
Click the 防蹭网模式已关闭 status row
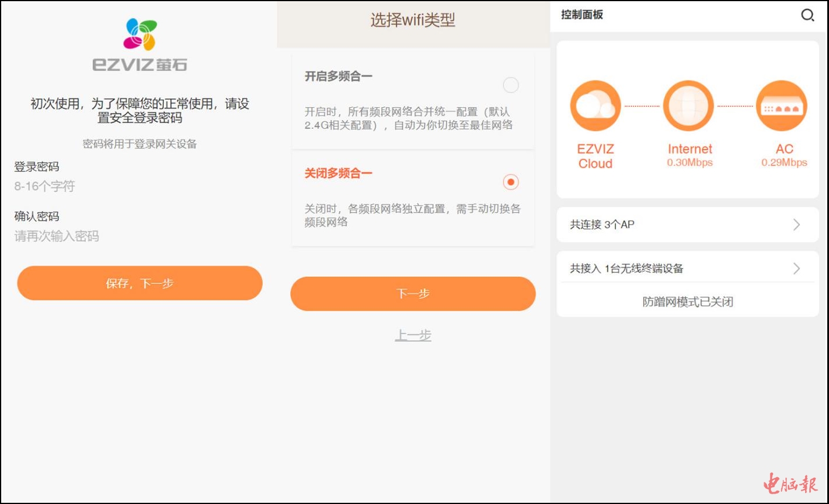pos(687,302)
